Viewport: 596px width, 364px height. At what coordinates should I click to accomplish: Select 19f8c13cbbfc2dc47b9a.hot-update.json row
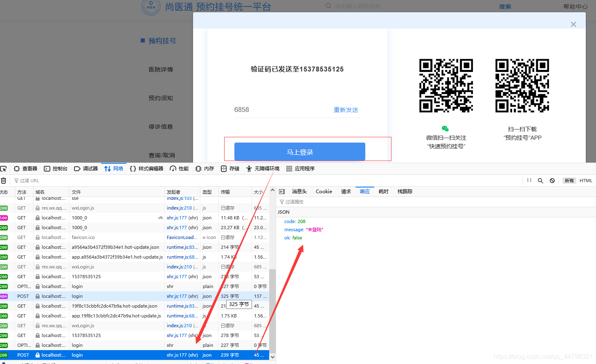click(x=135, y=306)
